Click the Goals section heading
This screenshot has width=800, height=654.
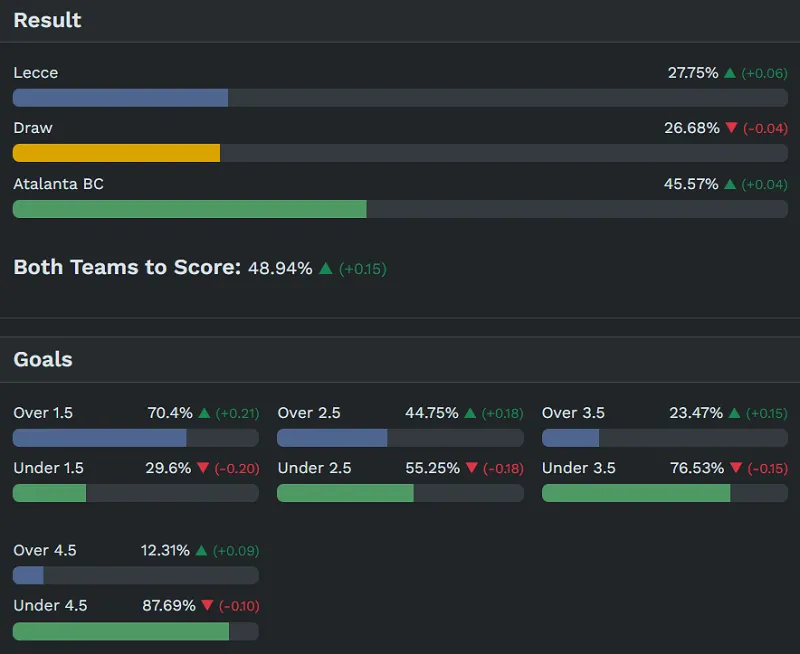(43, 359)
